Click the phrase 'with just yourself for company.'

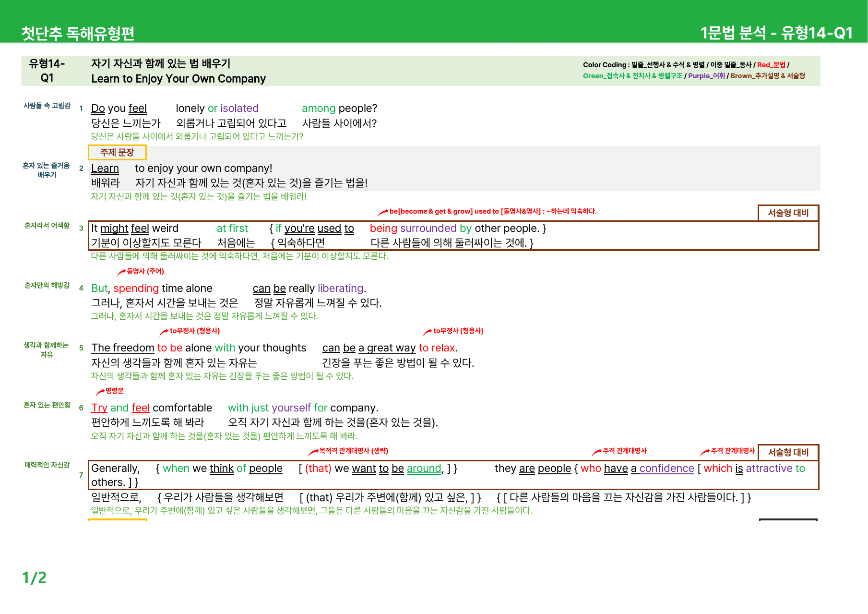point(303,408)
